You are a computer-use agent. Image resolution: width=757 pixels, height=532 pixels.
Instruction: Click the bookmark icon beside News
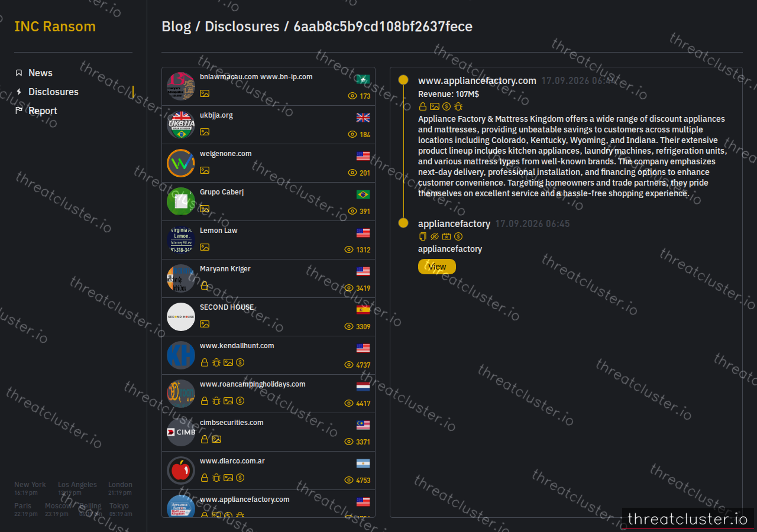pyautogui.click(x=19, y=73)
